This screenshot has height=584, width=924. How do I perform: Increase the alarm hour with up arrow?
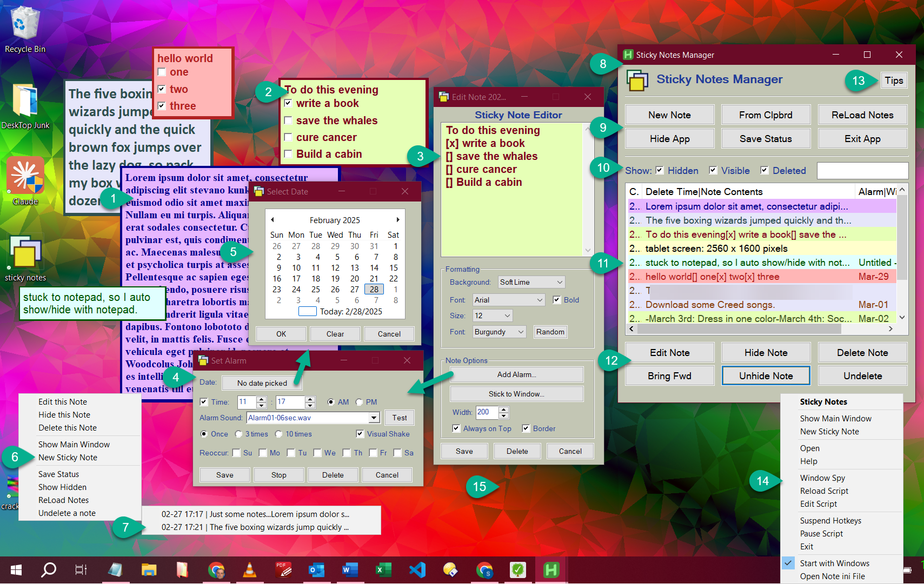click(x=262, y=399)
